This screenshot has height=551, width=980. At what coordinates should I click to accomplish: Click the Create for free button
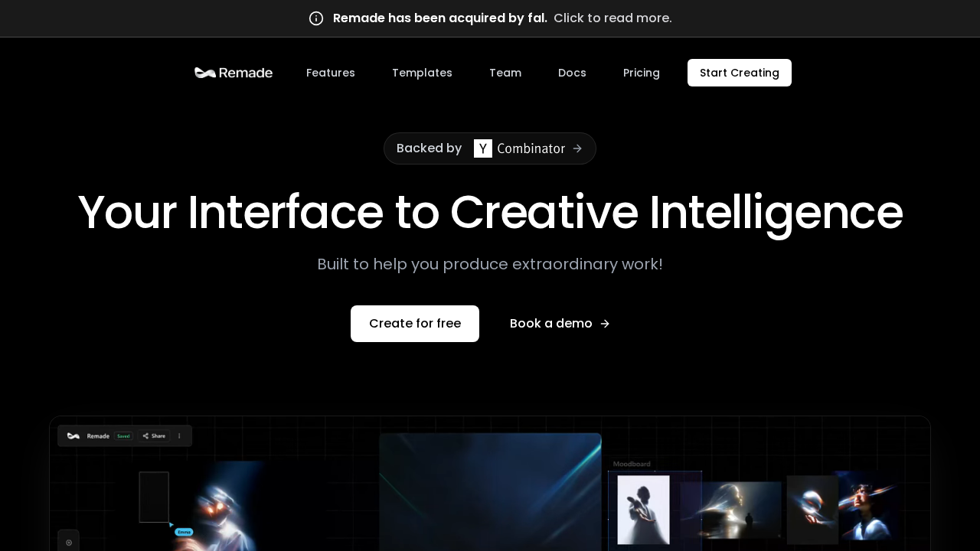(414, 323)
